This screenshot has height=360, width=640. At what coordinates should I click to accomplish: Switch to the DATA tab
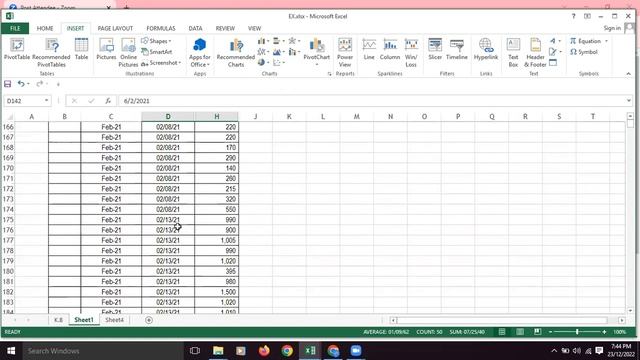coord(195,28)
